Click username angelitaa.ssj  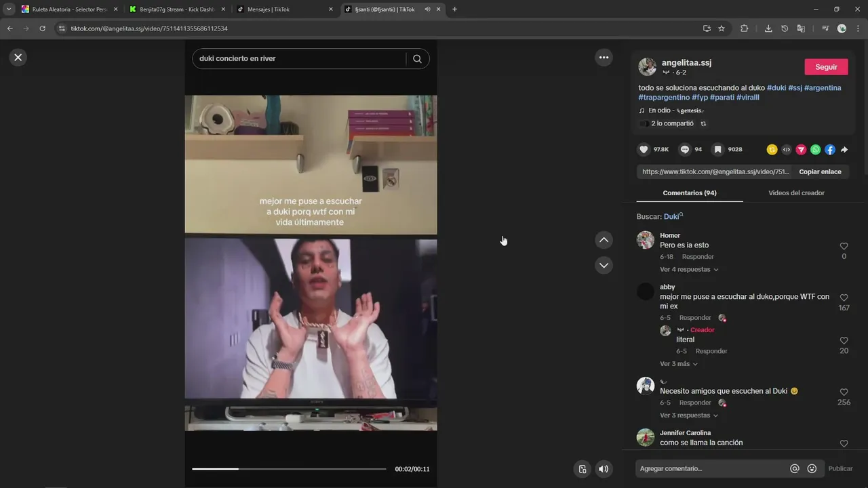pos(686,63)
